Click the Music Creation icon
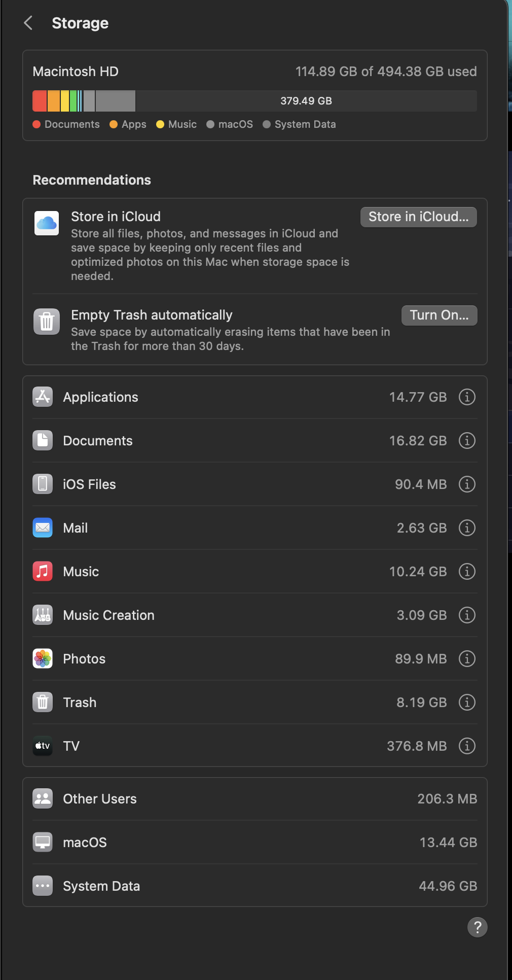The width and height of the screenshot is (512, 980). [x=43, y=615]
